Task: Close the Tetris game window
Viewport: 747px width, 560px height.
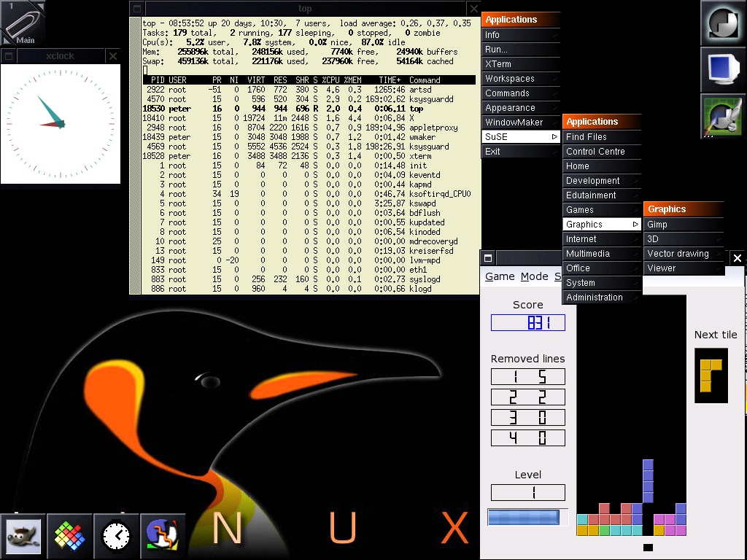Action: [x=738, y=258]
